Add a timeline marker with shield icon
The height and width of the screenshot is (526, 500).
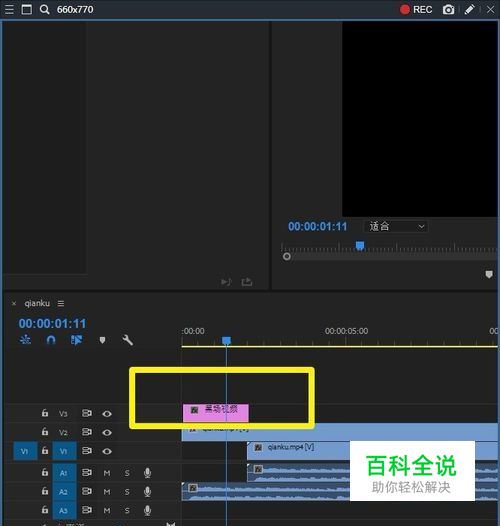click(x=102, y=340)
